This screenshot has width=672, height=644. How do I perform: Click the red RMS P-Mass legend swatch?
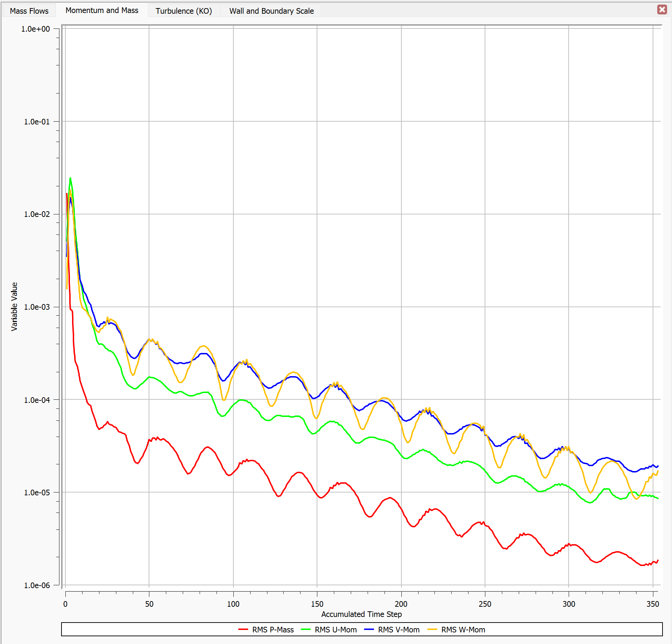coord(243,630)
